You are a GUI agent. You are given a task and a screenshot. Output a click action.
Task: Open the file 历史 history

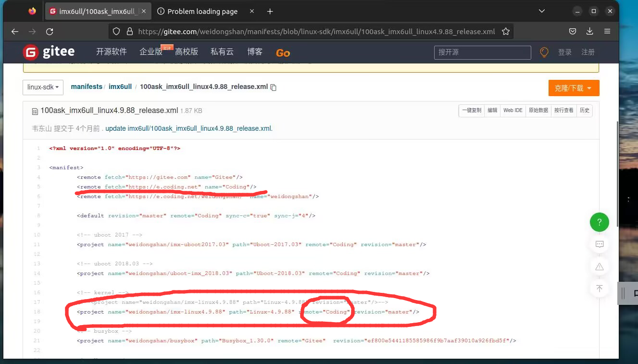(x=584, y=111)
